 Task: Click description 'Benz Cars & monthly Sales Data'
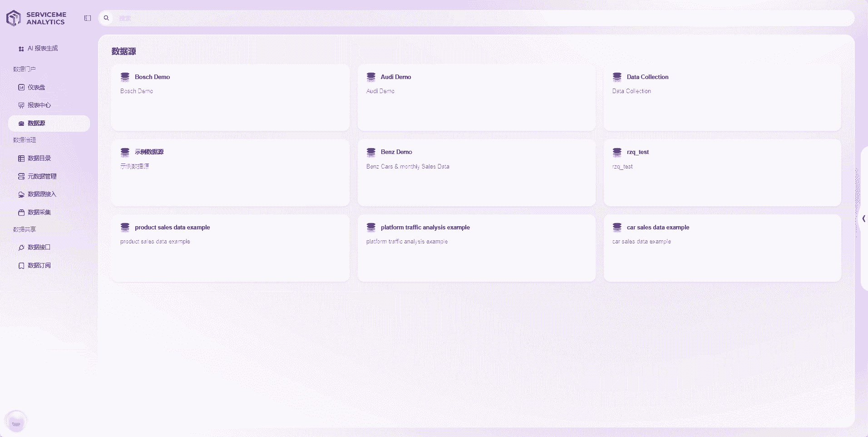408,167
